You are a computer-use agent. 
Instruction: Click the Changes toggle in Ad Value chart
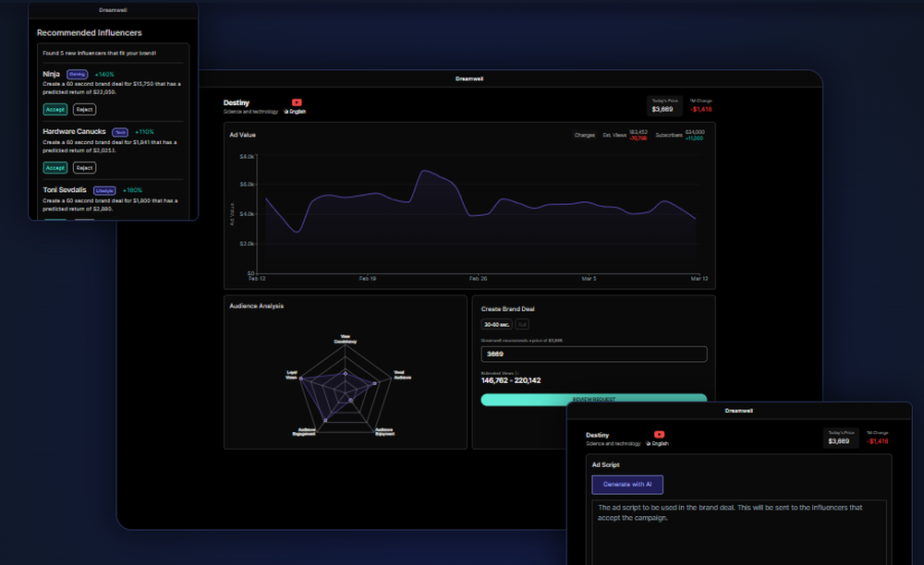585,136
